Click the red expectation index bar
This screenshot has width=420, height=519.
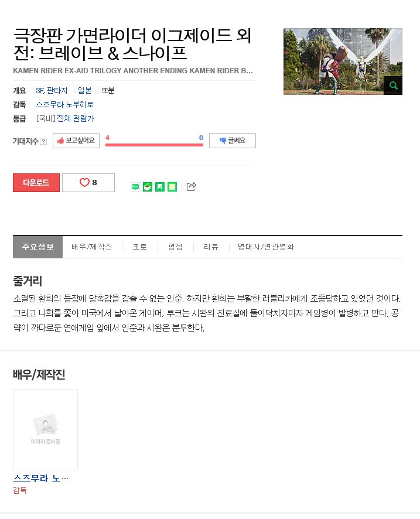click(154, 145)
